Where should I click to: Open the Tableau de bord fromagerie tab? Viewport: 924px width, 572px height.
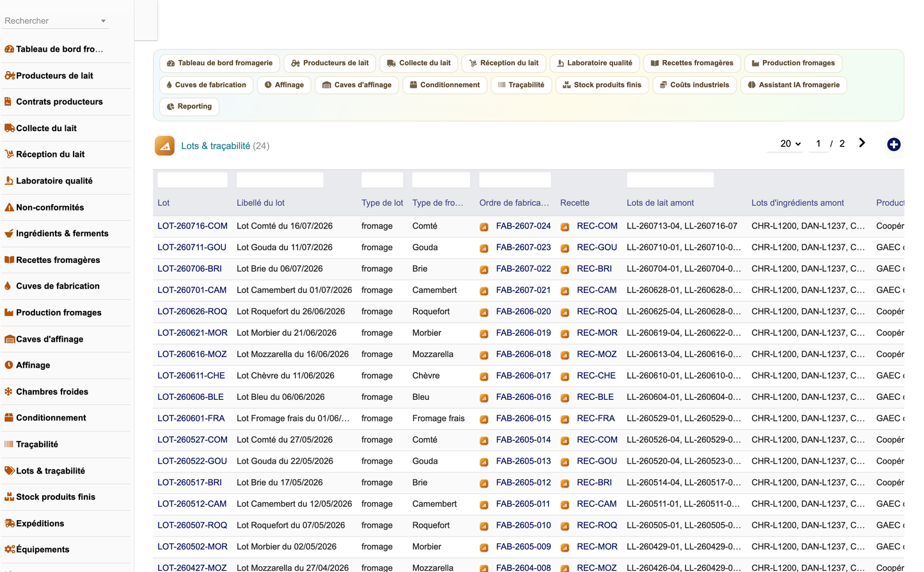pyautogui.click(x=219, y=63)
